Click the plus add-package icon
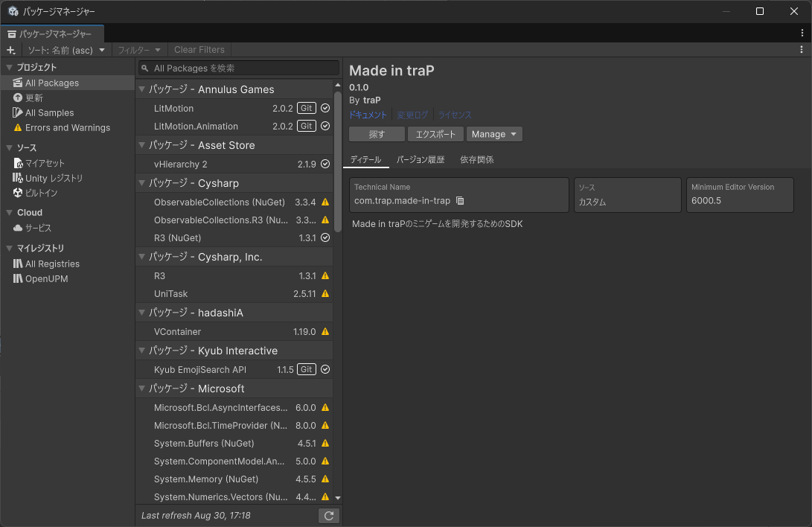812x527 pixels. point(11,50)
